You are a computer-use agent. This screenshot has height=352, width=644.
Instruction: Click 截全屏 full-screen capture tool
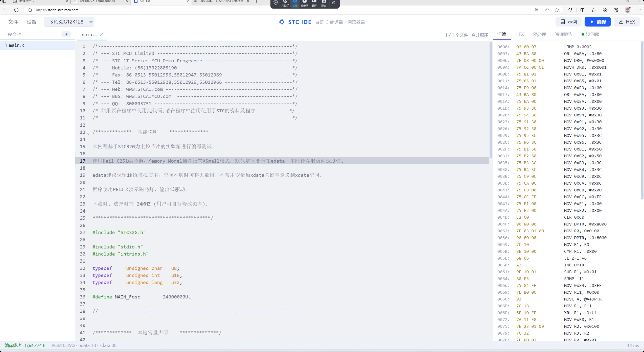[305, 3]
